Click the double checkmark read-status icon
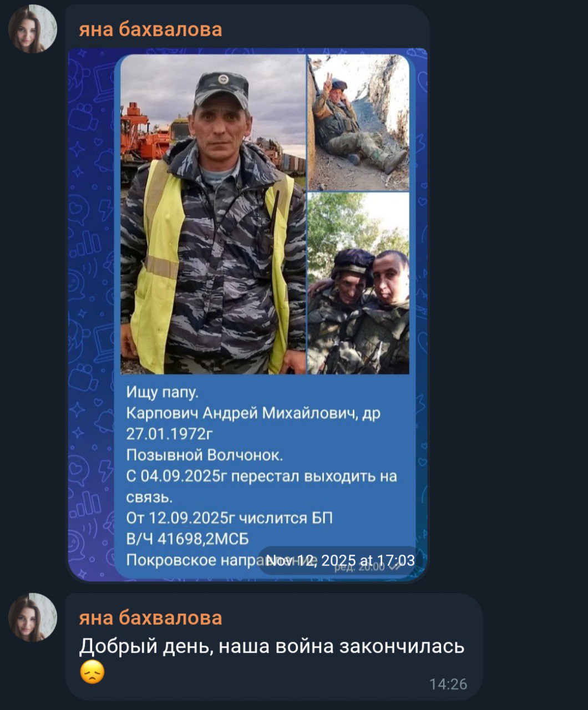The height and width of the screenshot is (710, 588). click(x=394, y=566)
